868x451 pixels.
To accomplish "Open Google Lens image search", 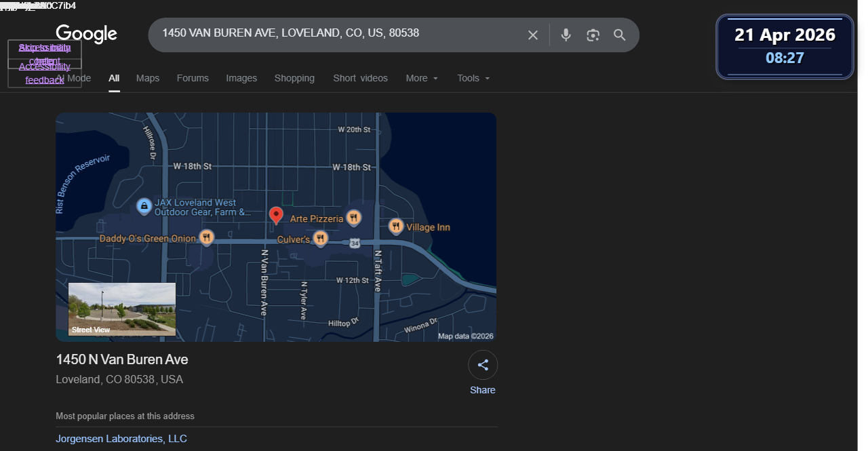I will coord(593,35).
